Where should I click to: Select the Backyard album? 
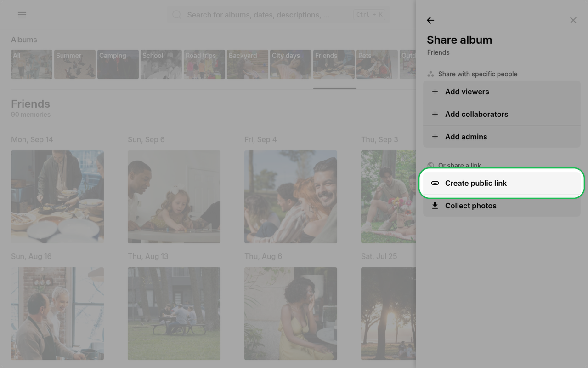click(x=248, y=64)
